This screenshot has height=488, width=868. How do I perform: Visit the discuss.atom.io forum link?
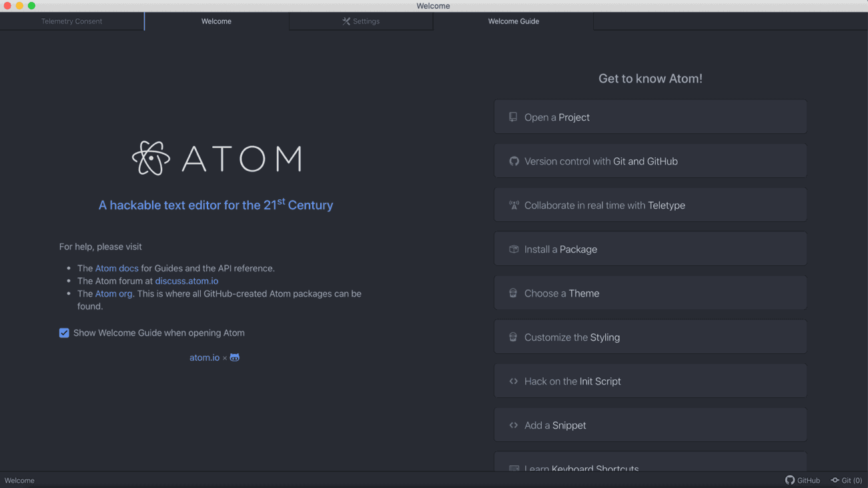[x=187, y=281]
